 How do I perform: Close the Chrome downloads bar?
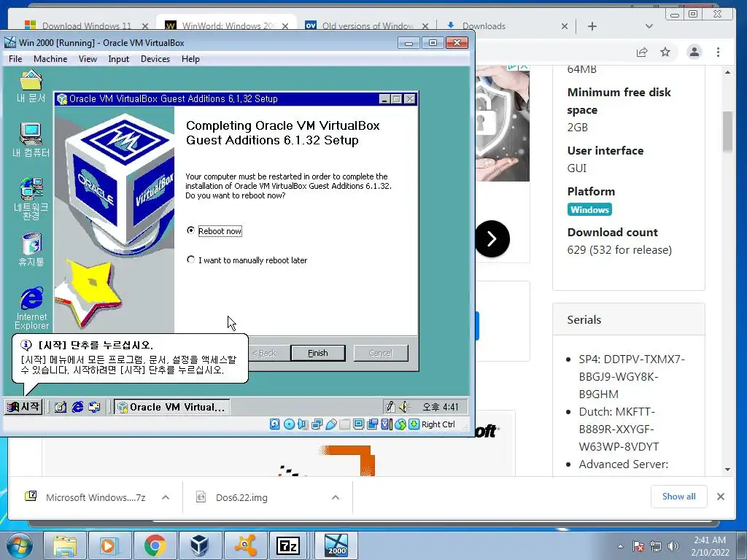click(x=721, y=497)
